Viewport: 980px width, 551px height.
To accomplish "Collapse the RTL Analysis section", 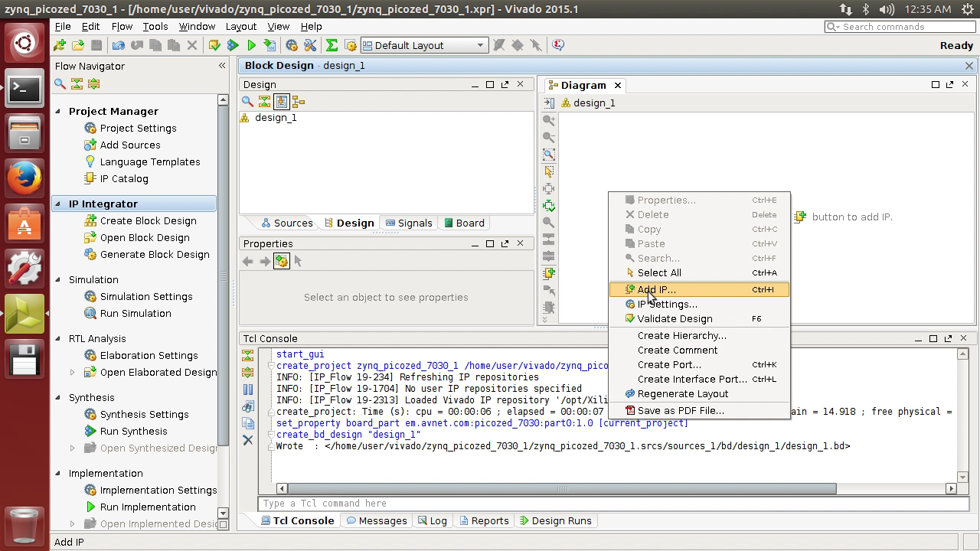I will click(57, 338).
